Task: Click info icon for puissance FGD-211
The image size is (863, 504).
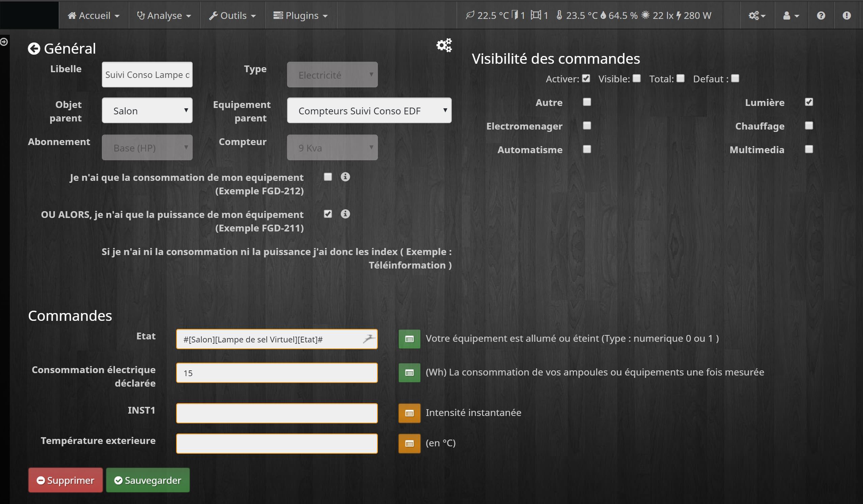Action: [x=345, y=214]
